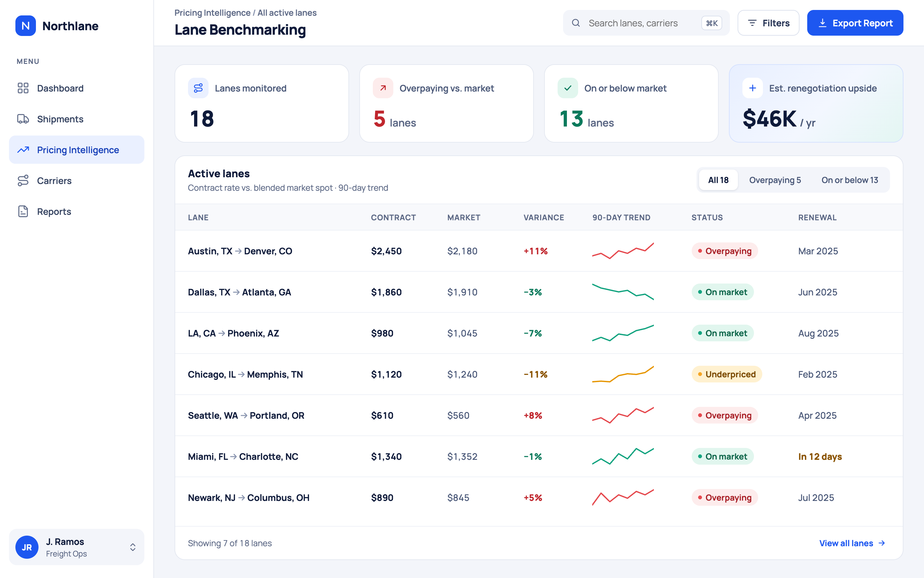Focus the Search lanes, carriers field
This screenshot has height=578, width=924.
click(646, 23)
